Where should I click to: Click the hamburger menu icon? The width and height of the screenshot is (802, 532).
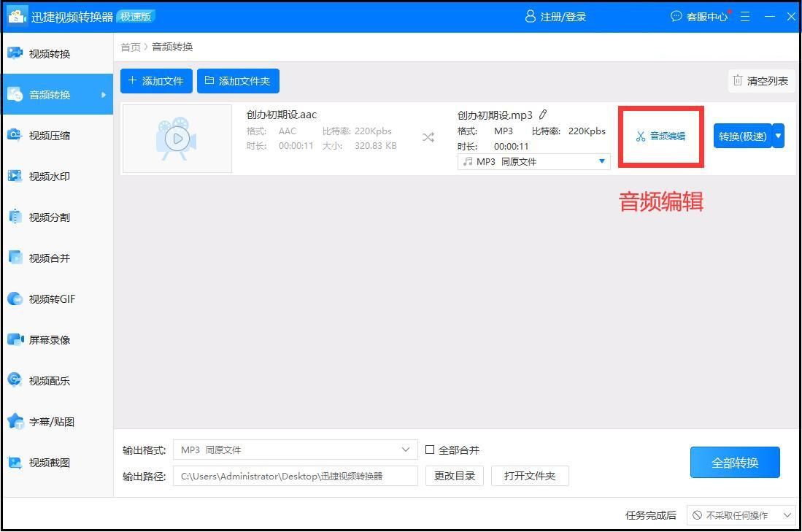tap(744, 16)
